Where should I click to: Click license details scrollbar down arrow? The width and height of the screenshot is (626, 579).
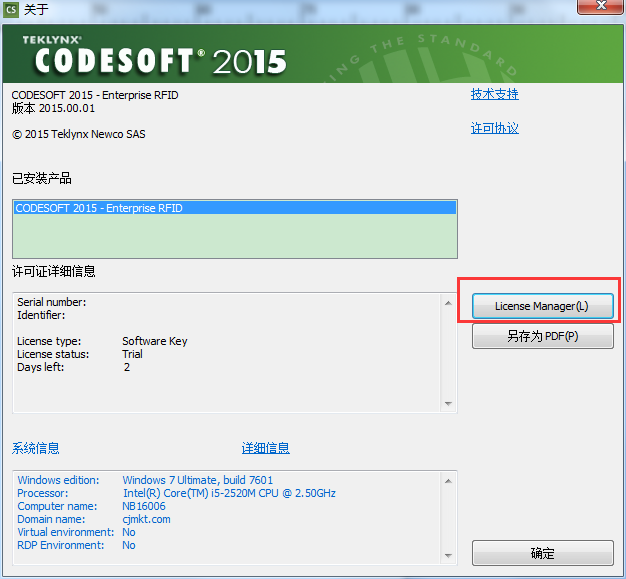448,404
